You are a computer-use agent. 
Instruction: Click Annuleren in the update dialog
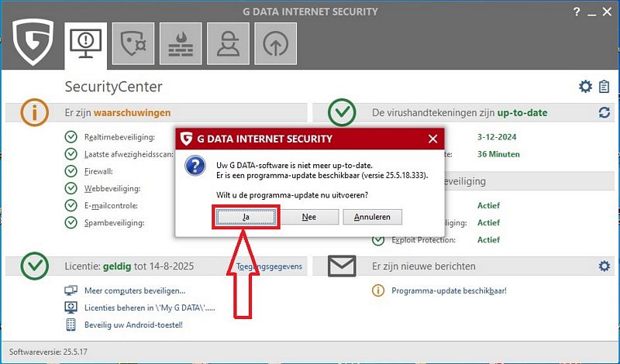(x=372, y=217)
